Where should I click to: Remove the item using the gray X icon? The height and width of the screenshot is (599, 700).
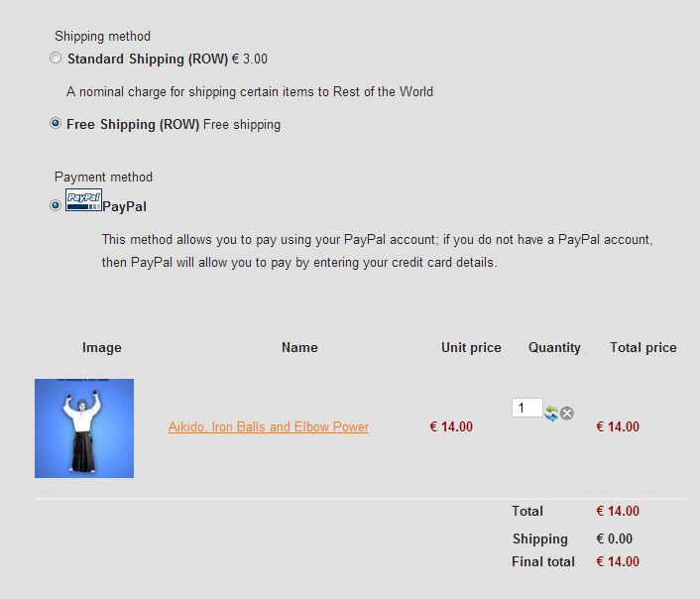(567, 414)
